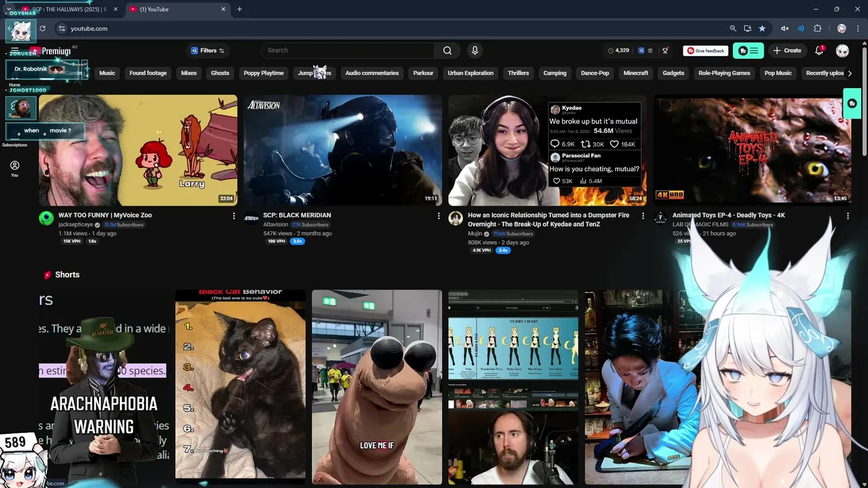Select the Camping chip
This screenshot has width=868, height=488.
tap(555, 73)
